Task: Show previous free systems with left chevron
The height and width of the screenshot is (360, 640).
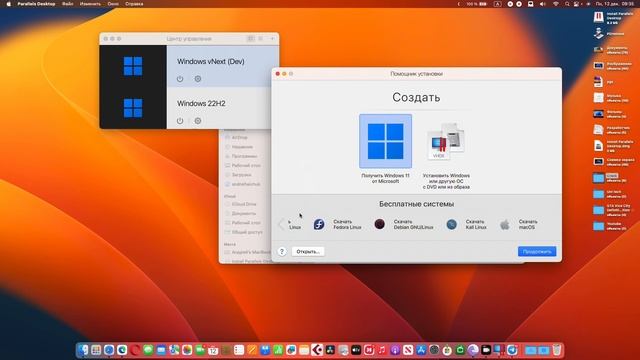Action: (281, 224)
